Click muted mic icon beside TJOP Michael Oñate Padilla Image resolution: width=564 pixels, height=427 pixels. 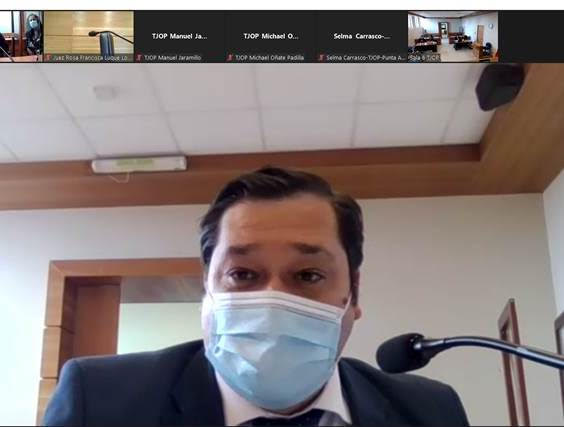pyautogui.click(x=230, y=58)
